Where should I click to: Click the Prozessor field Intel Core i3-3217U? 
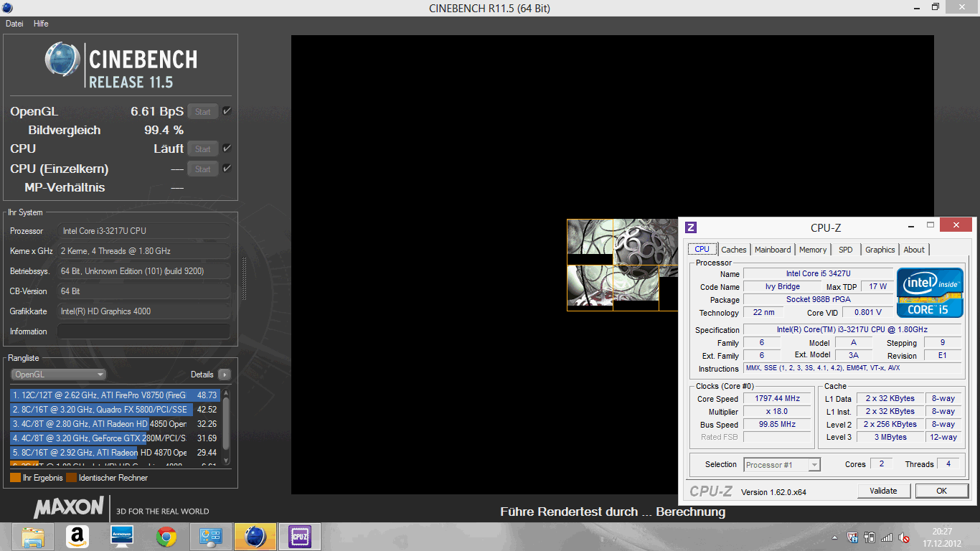143,231
